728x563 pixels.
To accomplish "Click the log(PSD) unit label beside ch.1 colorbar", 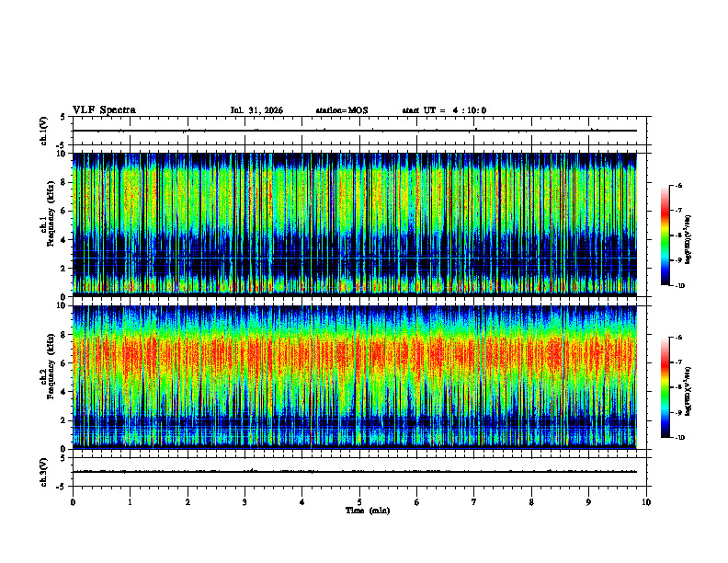I will (x=688, y=239).
